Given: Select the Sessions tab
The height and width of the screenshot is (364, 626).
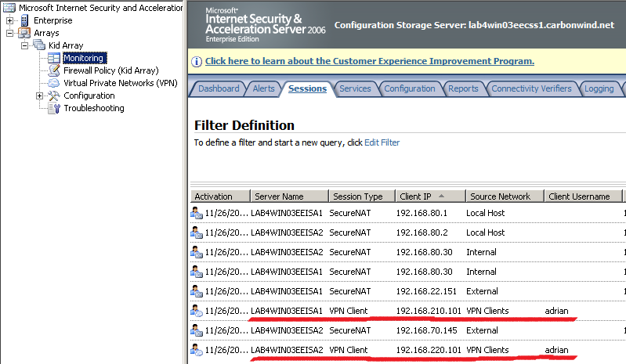Looking at the screenshot, I should coord(307,88).
